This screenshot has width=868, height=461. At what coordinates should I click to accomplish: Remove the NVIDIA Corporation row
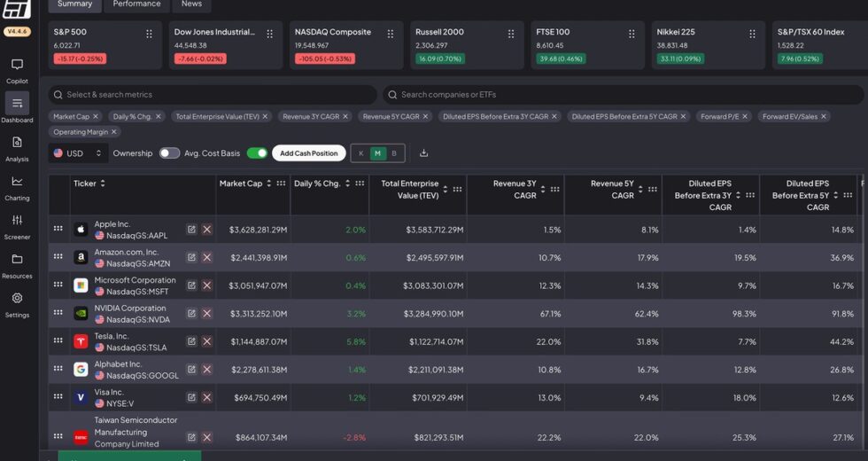tap(206, 313)
